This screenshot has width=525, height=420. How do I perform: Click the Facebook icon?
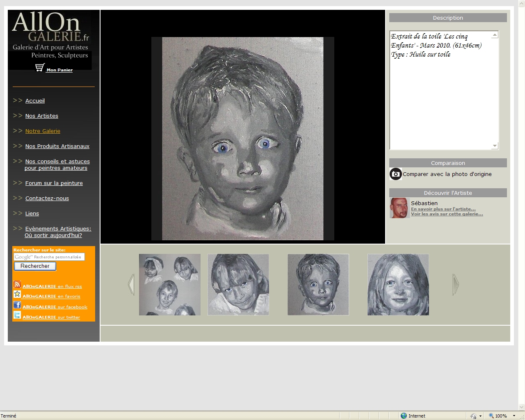tap(17, 305)
